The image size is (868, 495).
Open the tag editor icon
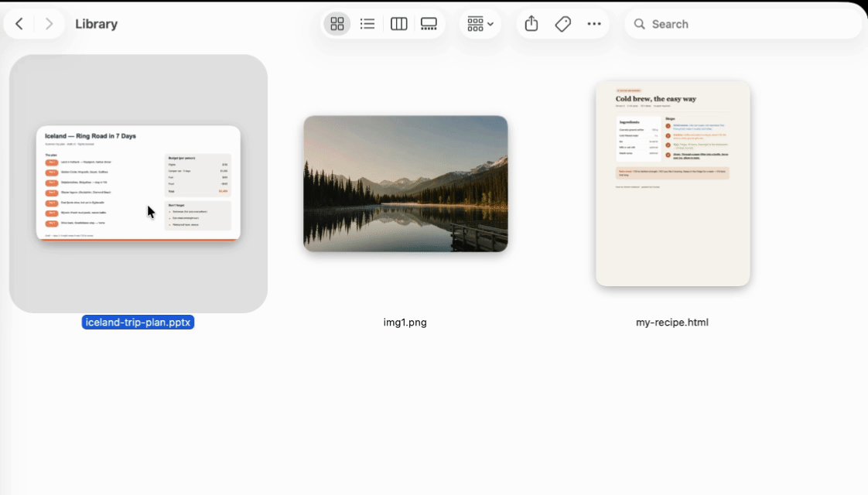point(563,24)
